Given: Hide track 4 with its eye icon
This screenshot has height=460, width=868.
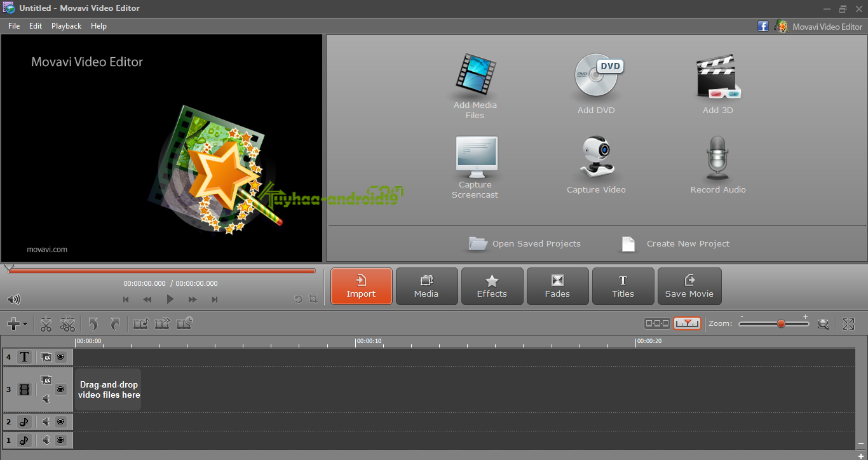Looking at the screenshot, I should pyautogui.click(x=60, y=357).
